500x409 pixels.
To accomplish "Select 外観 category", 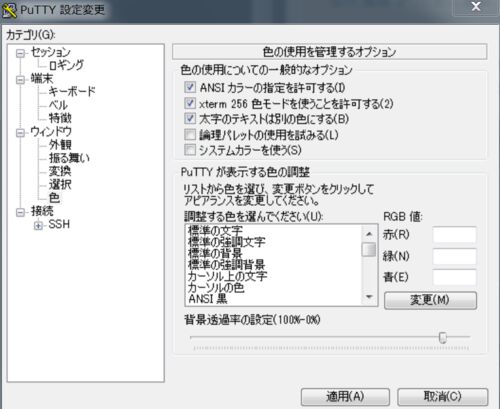I will [60, 145].
